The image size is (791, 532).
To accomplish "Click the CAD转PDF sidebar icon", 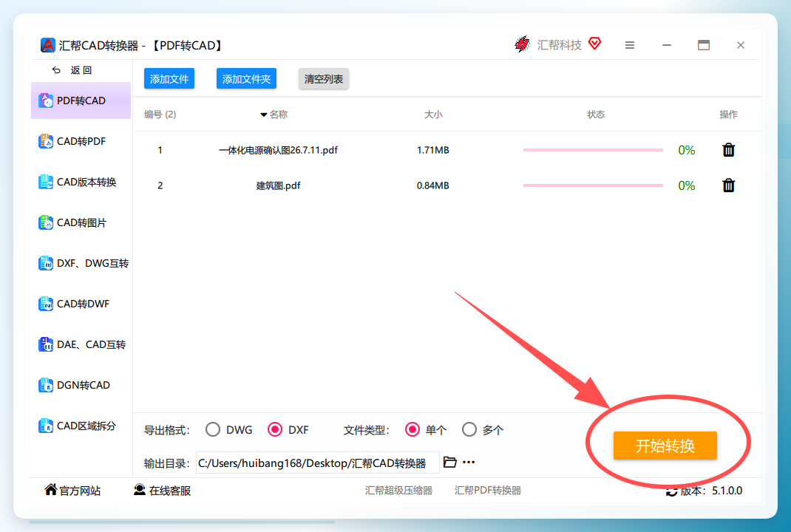I will 46,141.
